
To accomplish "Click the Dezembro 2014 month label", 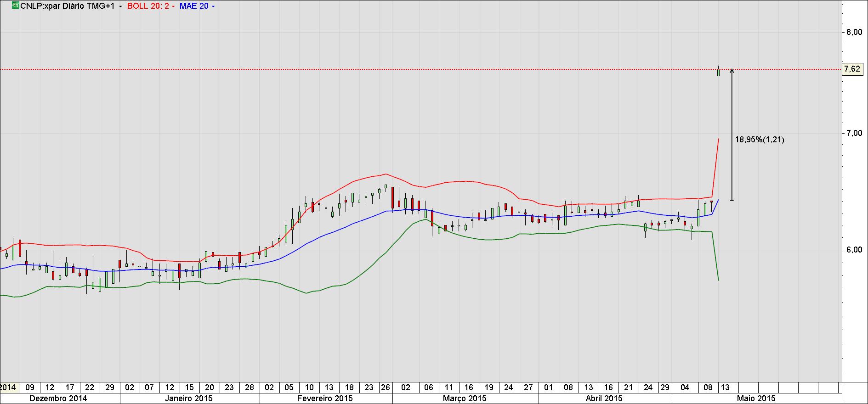I will click(x=58, y=398).
